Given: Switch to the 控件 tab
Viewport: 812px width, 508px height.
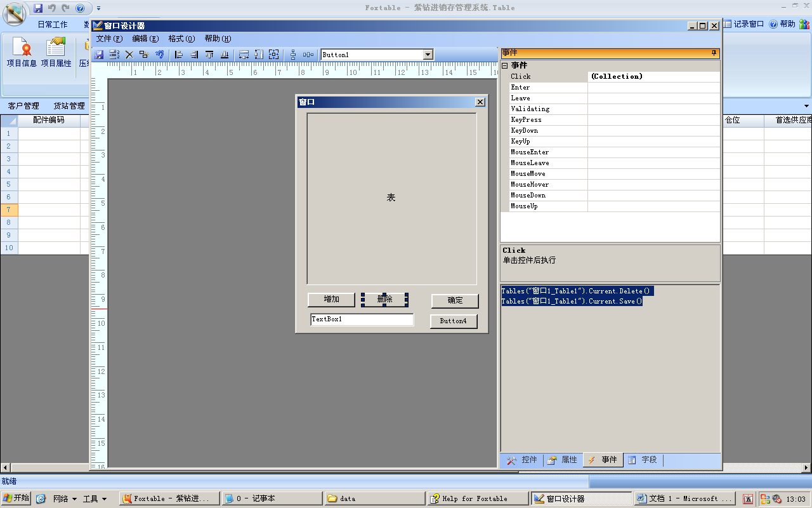Looking at the screenshot, I should (x=522, y=460).
